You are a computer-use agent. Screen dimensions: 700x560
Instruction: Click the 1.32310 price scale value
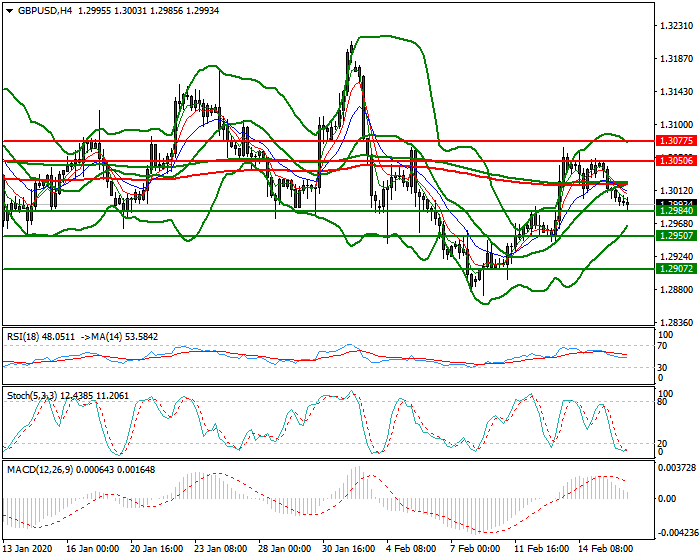coord(676,26)
